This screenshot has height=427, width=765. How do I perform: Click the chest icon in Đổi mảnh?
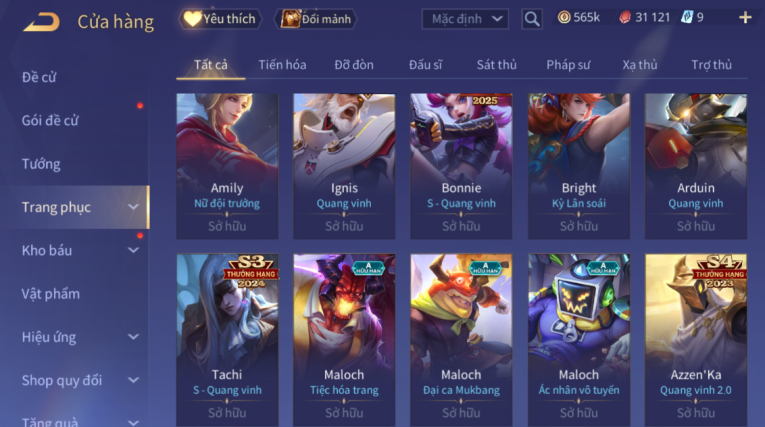291,19
